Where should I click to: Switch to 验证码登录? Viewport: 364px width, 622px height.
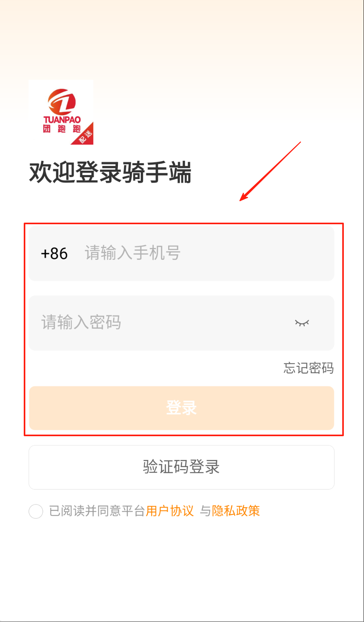click(x=182, y=467)
